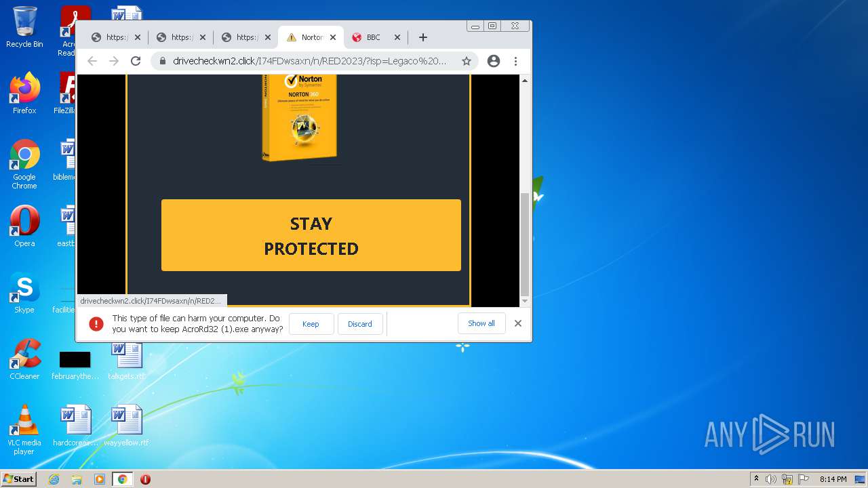Click the volume speaker tray icon
Image resolution: width=868 pixels, height=488 pixels.
[771, 479]
